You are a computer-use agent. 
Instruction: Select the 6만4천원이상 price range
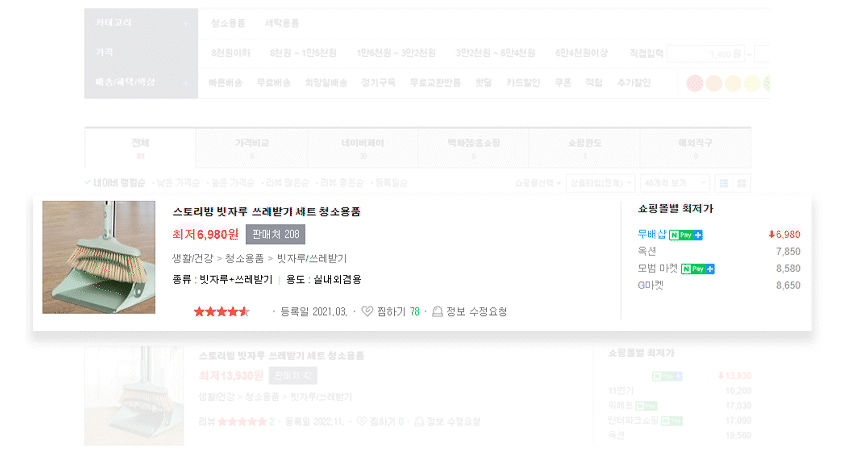581,53
